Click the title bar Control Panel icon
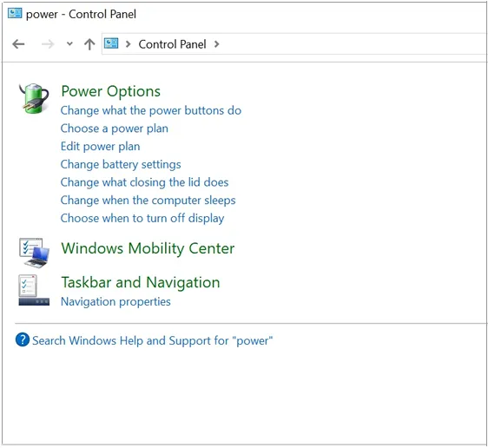 point(15,13)
